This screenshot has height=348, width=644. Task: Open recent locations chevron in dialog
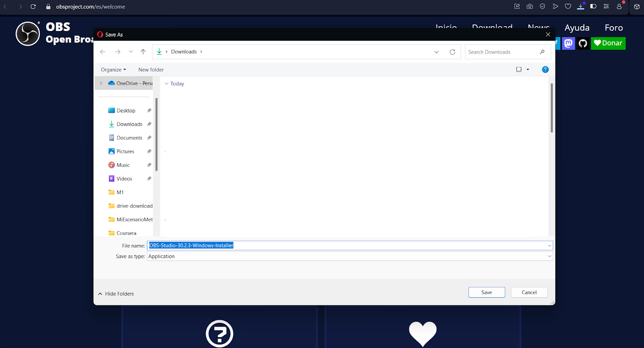(131, 52)
